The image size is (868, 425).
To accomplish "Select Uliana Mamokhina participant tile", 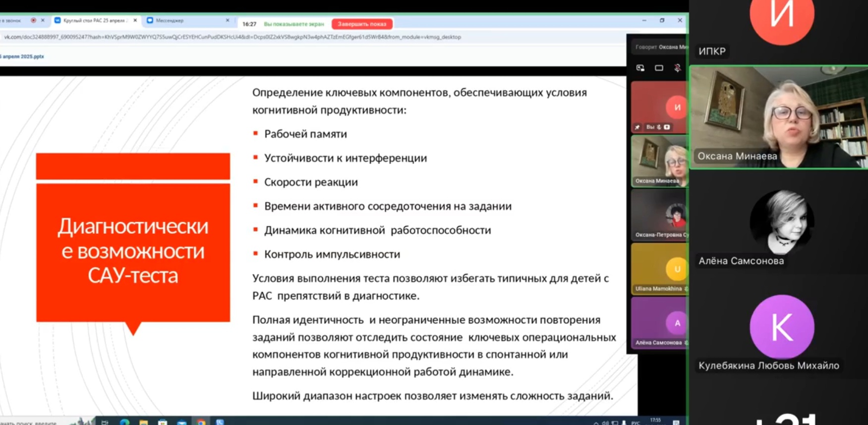I will click(x=659, y=269).
